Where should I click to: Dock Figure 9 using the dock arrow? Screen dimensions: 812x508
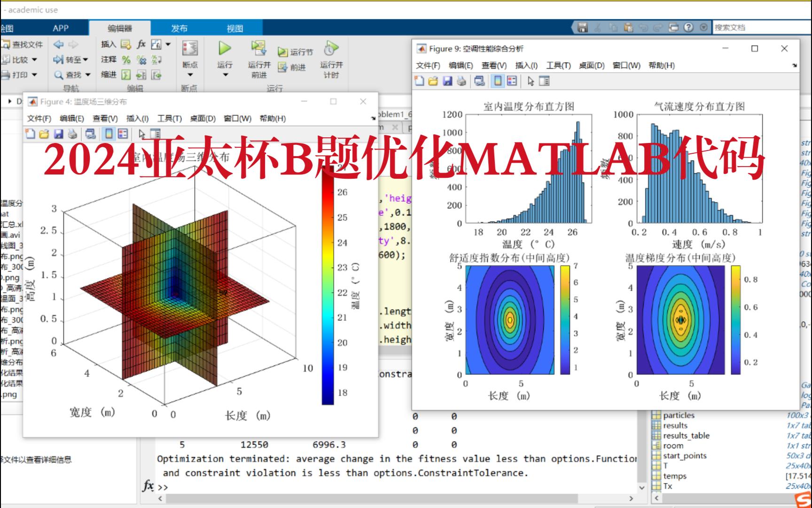pyautogui.click(x=795, y=65)
